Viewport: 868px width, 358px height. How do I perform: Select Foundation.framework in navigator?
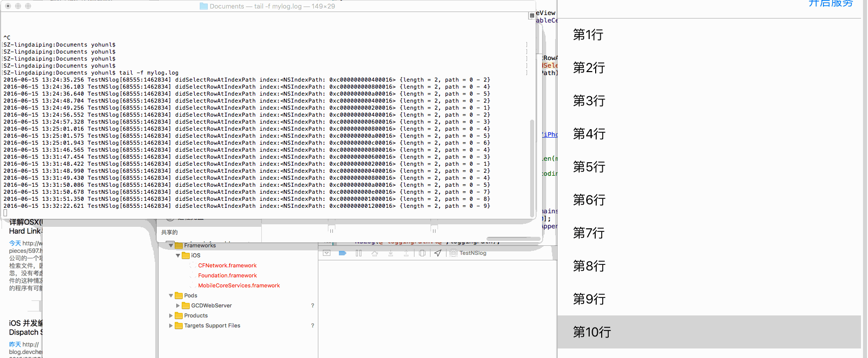(227, 275)
